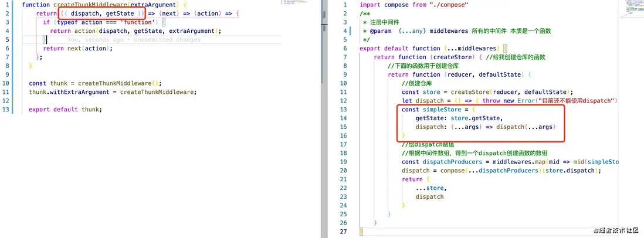This screenshot has height=238, width=644.
Task: Click "compose(...dispatchProducers)" on right line 20
Action: point(490,170)
